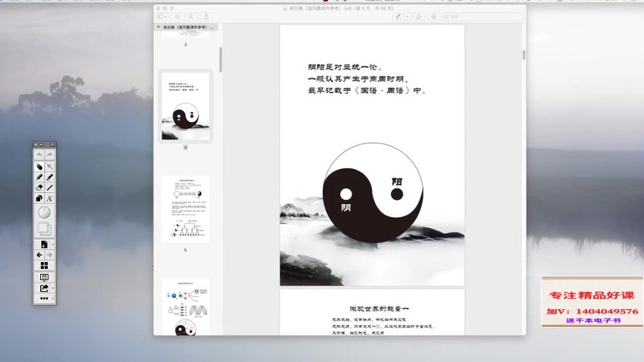
Task: Expand the arrow beside the three-dots icon
Action: [x=53, y=298]
